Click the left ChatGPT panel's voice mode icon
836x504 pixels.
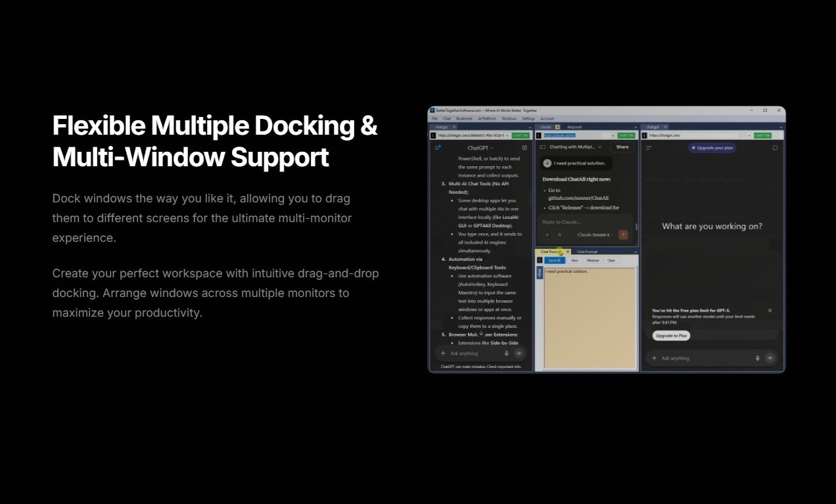519,354
